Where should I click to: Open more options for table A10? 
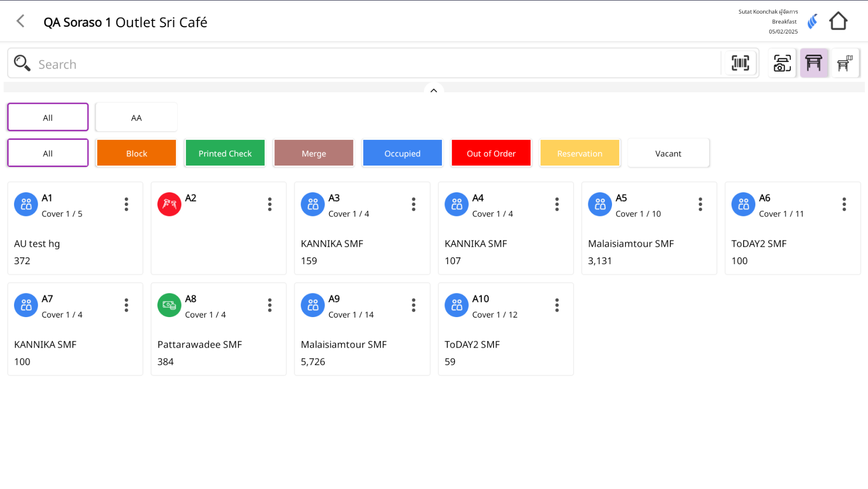[557, 305]
